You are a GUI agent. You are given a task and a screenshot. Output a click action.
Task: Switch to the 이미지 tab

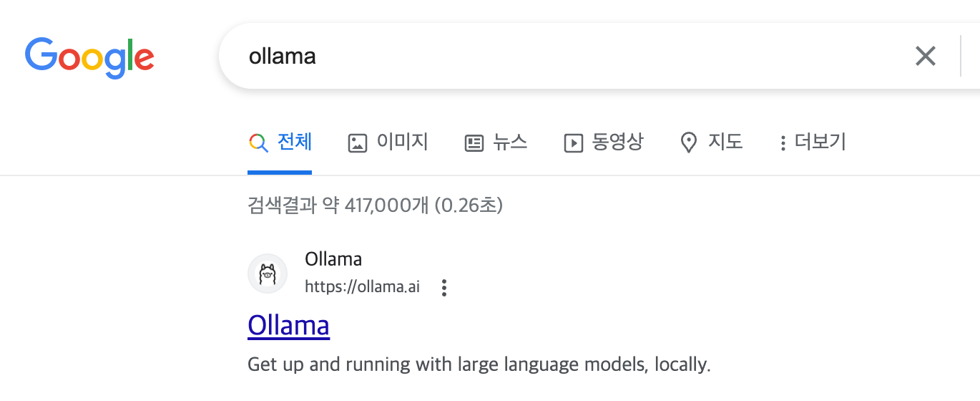pos(402,142)
